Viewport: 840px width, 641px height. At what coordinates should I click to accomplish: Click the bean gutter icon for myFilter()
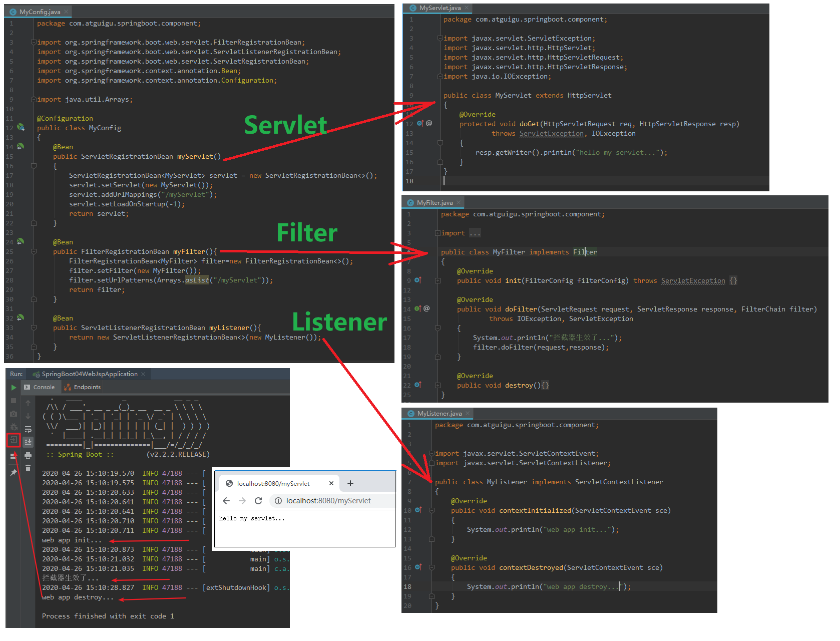point(21,241)
